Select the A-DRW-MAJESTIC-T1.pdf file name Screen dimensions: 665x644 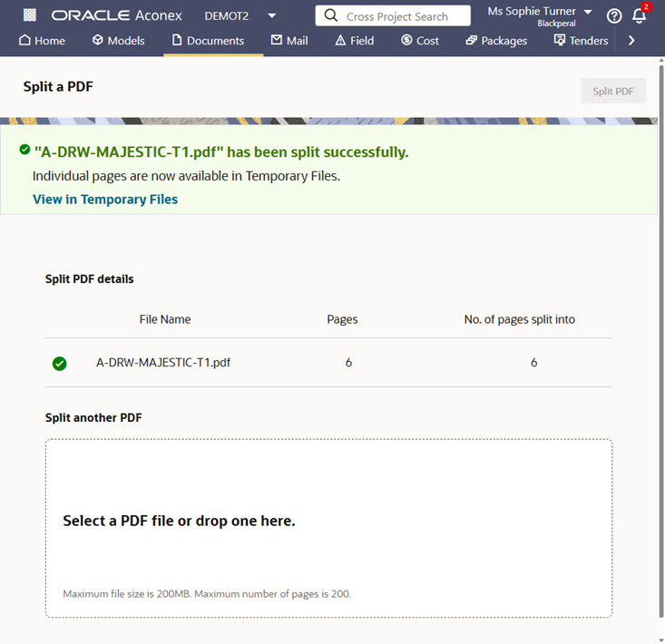[163, 363]
